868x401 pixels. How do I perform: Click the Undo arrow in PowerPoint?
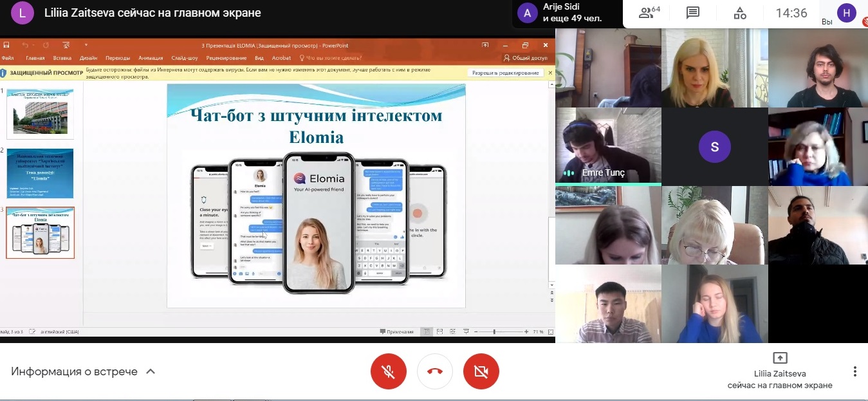[25, 45]
